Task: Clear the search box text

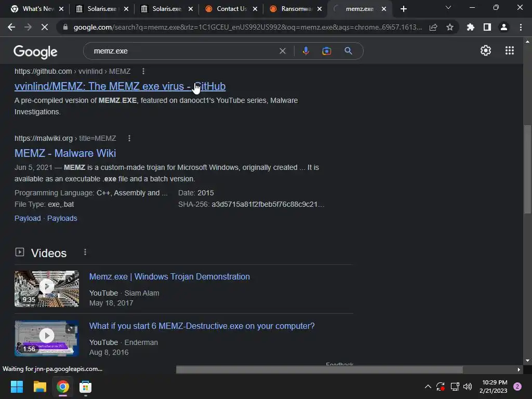Action: tap(282, 51)
